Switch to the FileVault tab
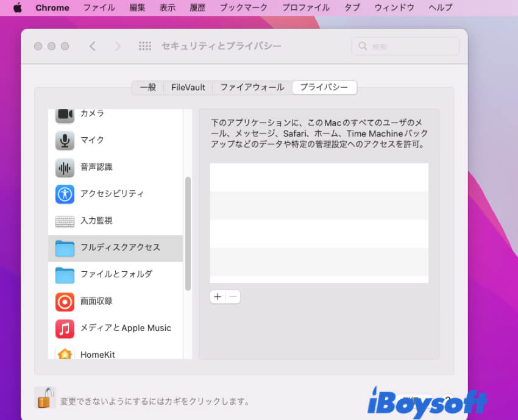 pyautogui.click(x=188, y=88)
